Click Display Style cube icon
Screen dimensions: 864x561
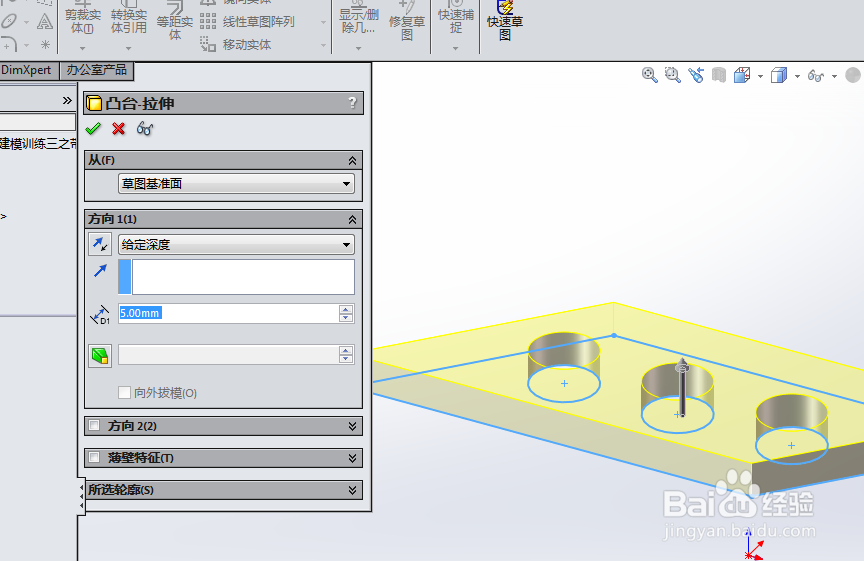point(779,75)
